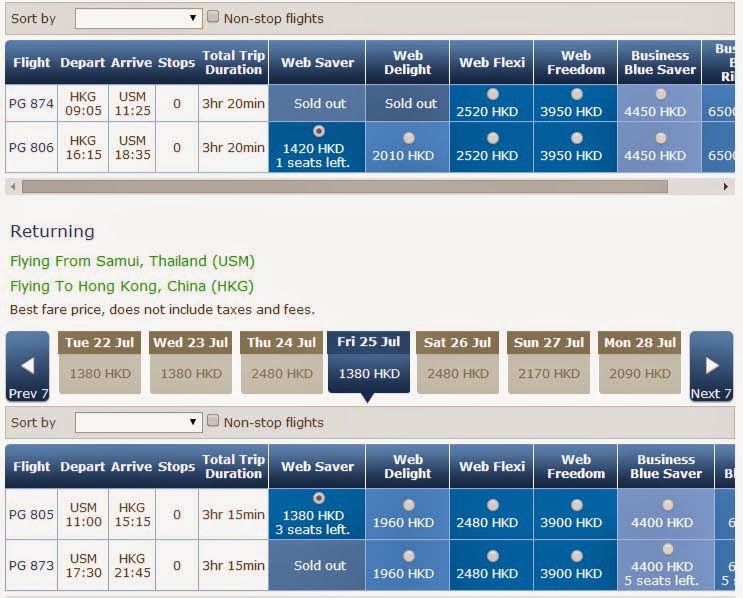Screen dimensions: 743x598
Task: Click the horizontal scrollbar right arrow
Action: (x=726, y=186)
